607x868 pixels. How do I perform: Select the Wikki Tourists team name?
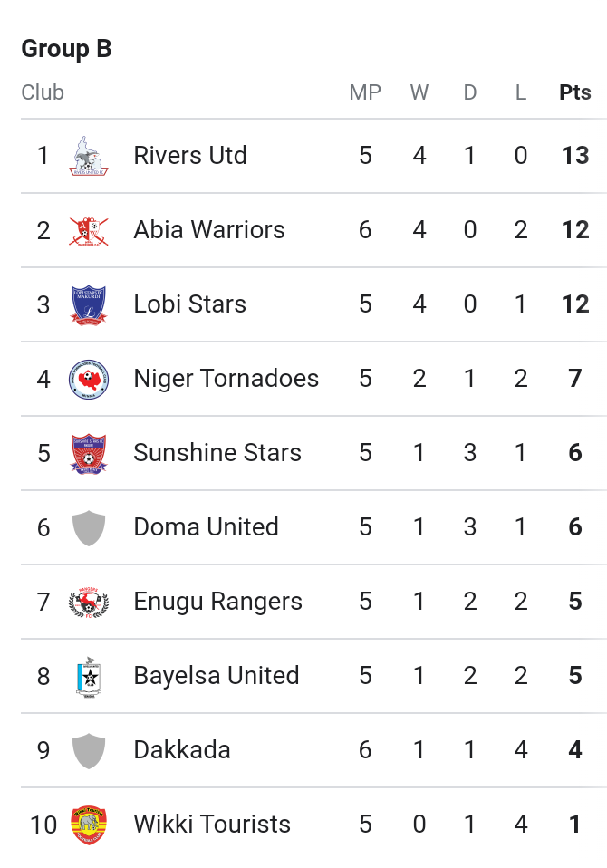click(212, 825)
